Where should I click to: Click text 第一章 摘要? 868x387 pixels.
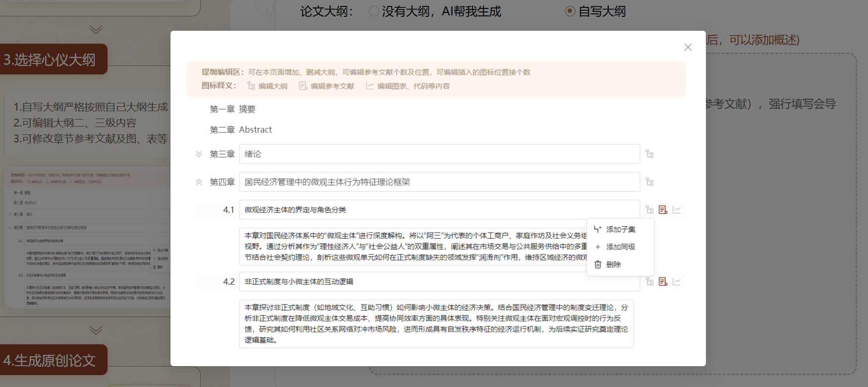pos(232,109)
